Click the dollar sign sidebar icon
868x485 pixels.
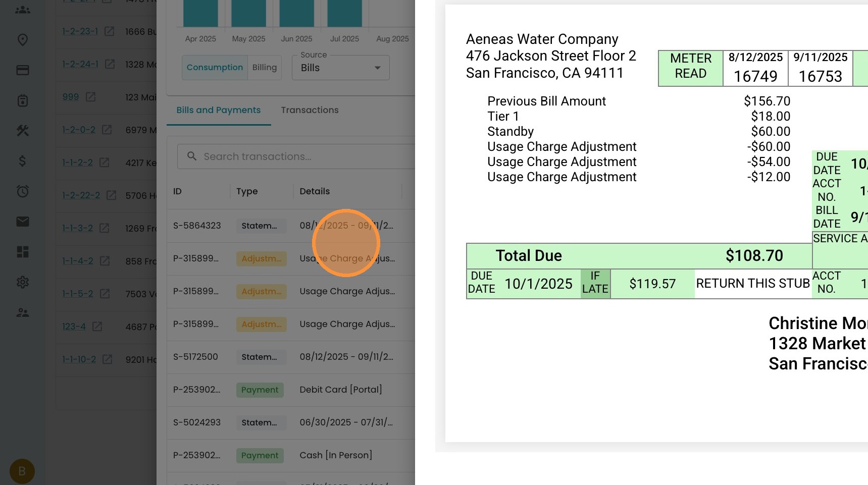click(x=23, y=161)
